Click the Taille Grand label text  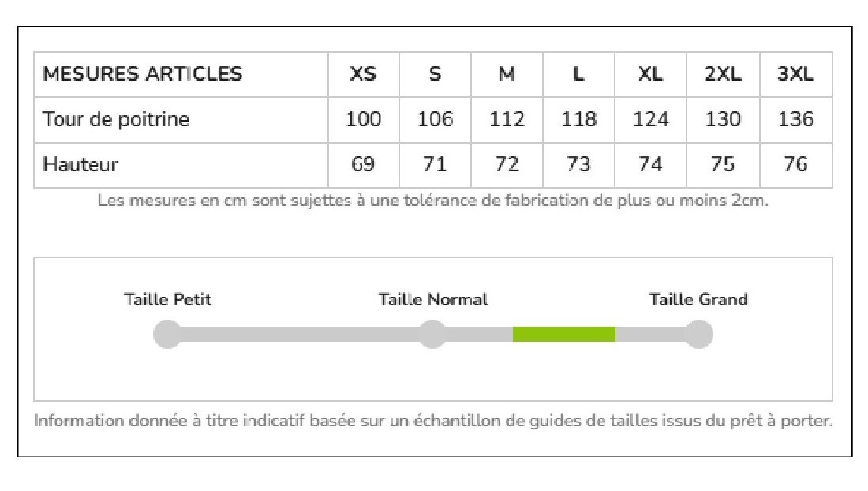[698, 299]
